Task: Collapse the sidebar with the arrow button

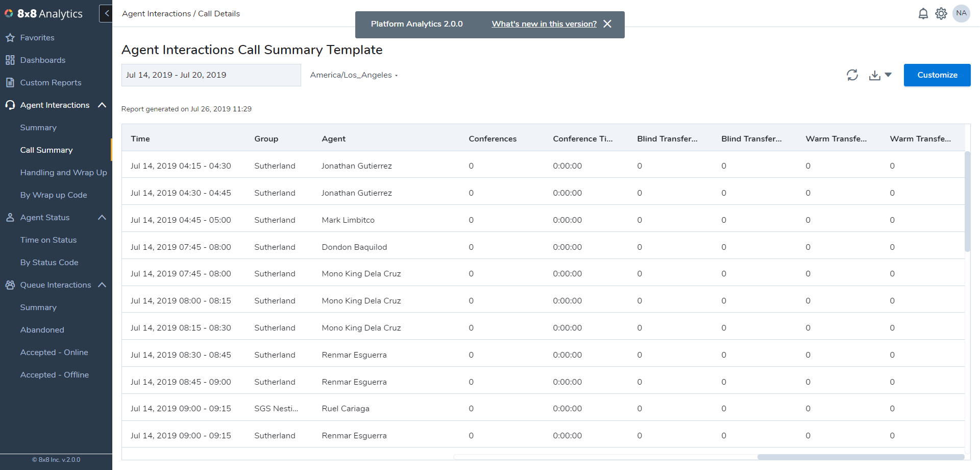Action: pyautogui.click(x=106, y=13)
